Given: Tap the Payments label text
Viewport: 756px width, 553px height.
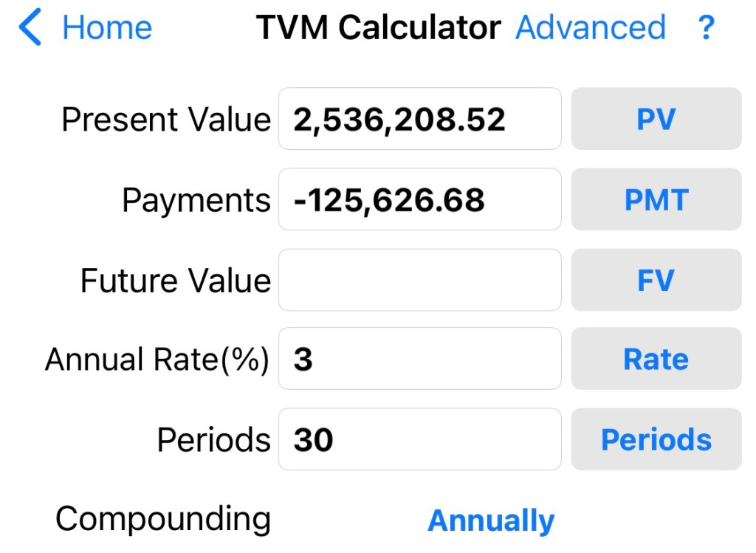Looking at the screenshot, I should coord(196,200).
